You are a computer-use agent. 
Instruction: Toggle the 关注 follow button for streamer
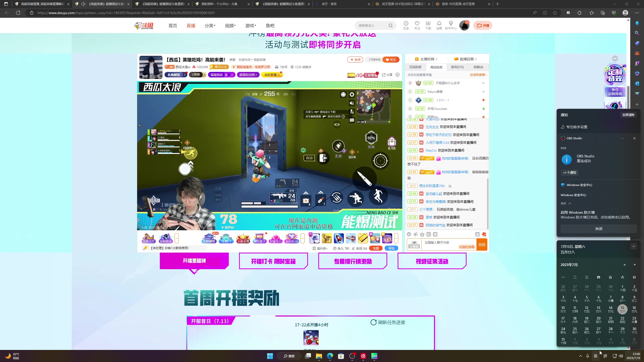click(x=391, y=60)
